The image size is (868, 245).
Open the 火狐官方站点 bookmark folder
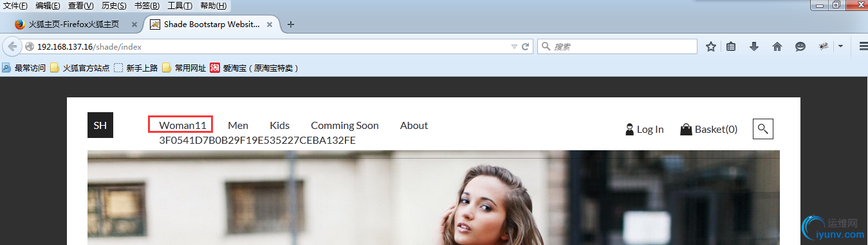pos(80,68)
